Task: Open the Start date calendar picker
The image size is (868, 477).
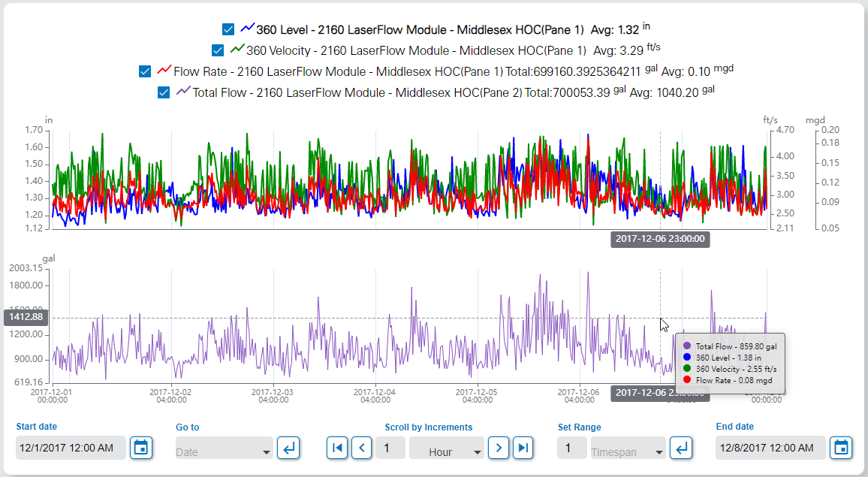Action: pos(141,448)
